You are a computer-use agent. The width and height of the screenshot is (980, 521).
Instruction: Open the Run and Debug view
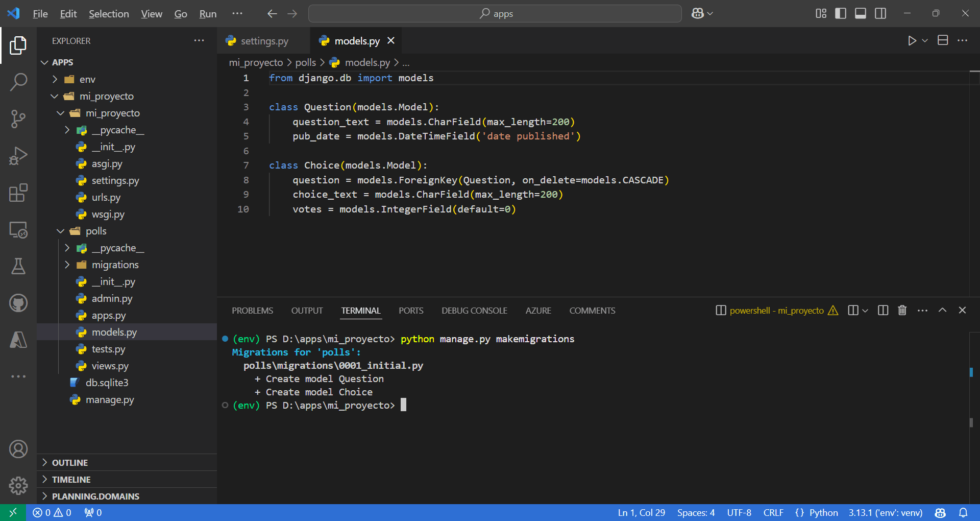point(18,156)
